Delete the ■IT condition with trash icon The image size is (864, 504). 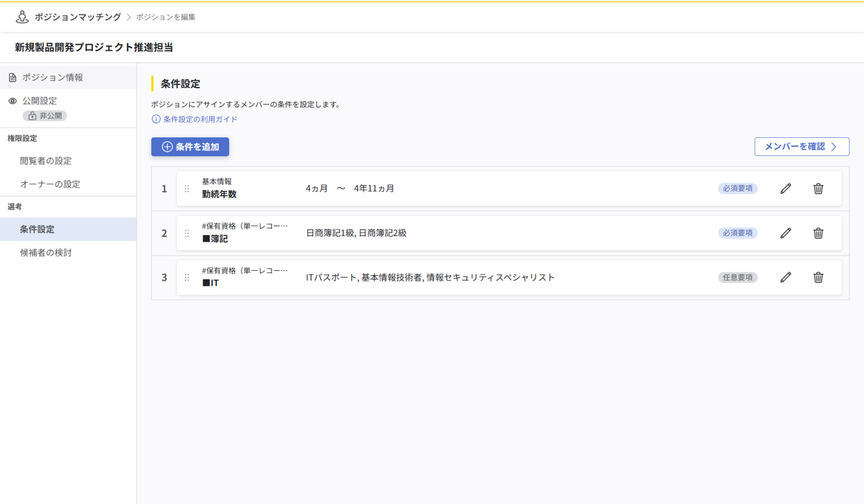(x=818, y=277)
